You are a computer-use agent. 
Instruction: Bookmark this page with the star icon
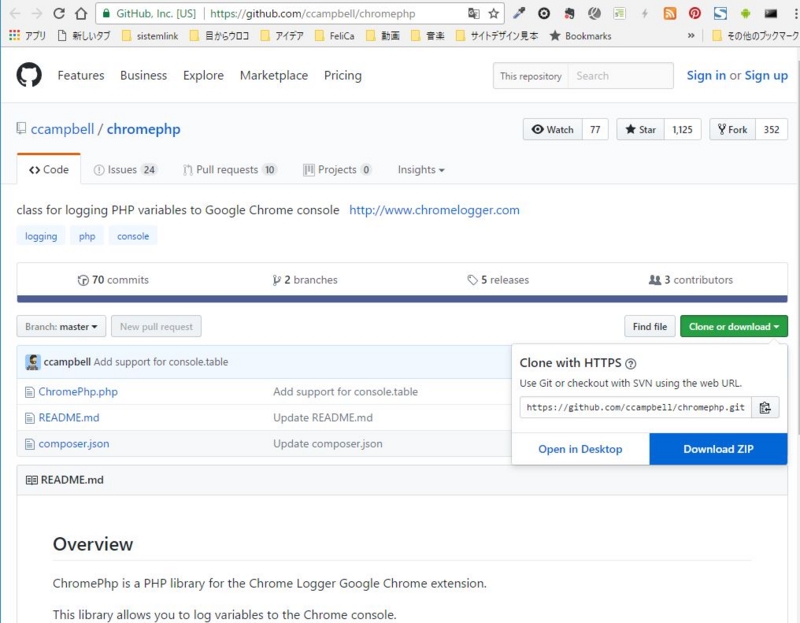coord(493,14)
